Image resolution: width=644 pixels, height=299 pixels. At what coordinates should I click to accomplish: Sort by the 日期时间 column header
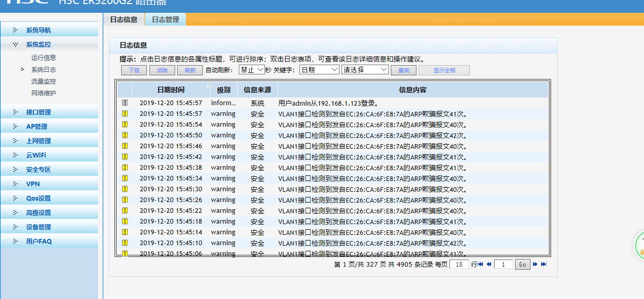(171, 90)
